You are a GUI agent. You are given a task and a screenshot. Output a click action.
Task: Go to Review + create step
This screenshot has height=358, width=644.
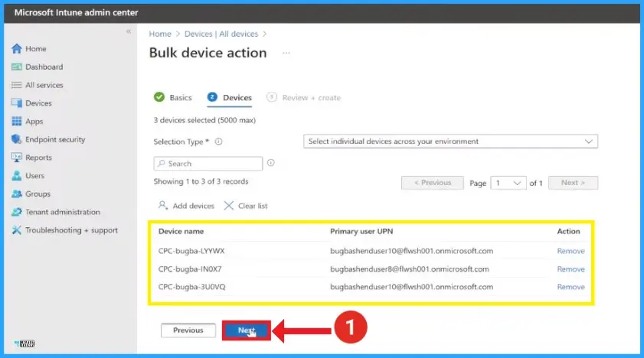click(303, 98)
